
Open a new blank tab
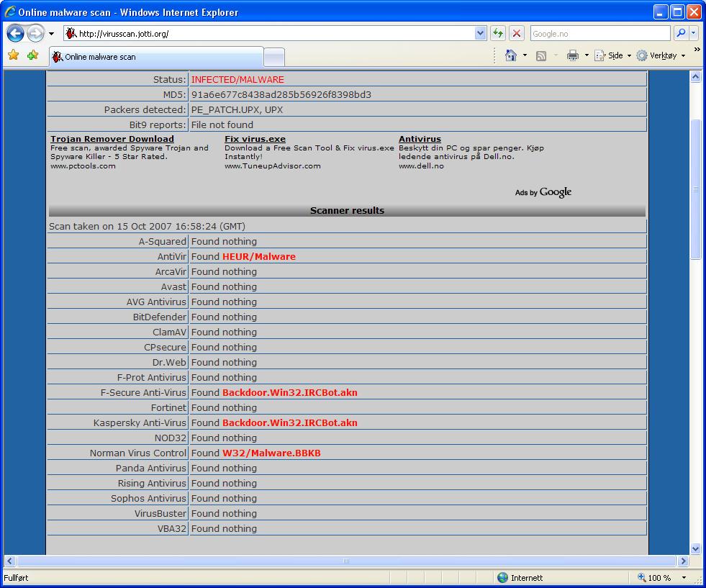click(273, 57)
